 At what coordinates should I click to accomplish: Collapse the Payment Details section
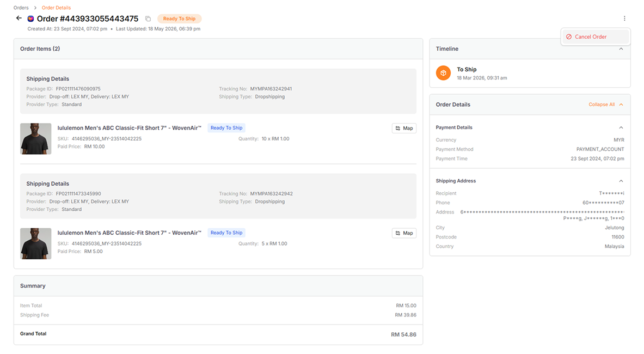tap(621, 128)
